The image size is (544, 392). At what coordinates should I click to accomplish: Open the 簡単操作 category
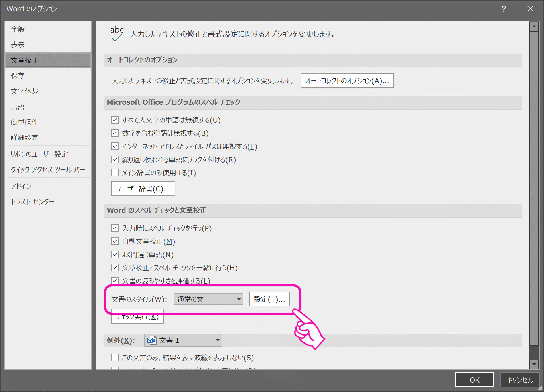(x=48, y=122)
